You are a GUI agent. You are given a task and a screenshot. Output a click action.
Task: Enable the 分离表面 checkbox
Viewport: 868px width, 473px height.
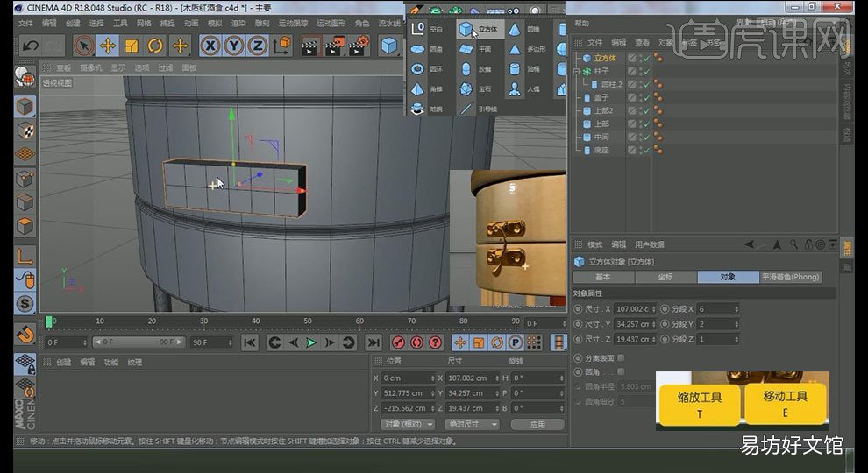click(x=621, y=358)
